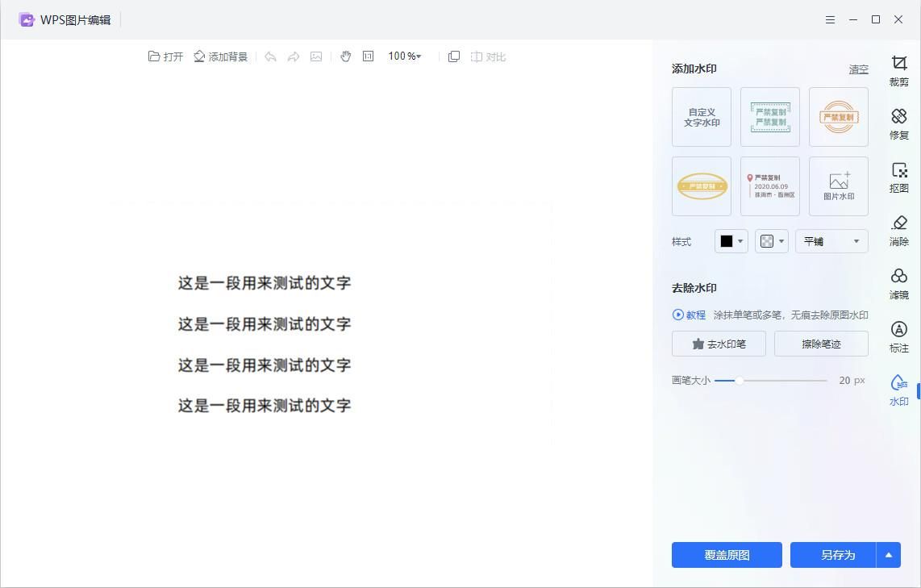The image size is (921, 588).
Task: Open the 100% zoom dropdown
Action: (x=404, y=56)
